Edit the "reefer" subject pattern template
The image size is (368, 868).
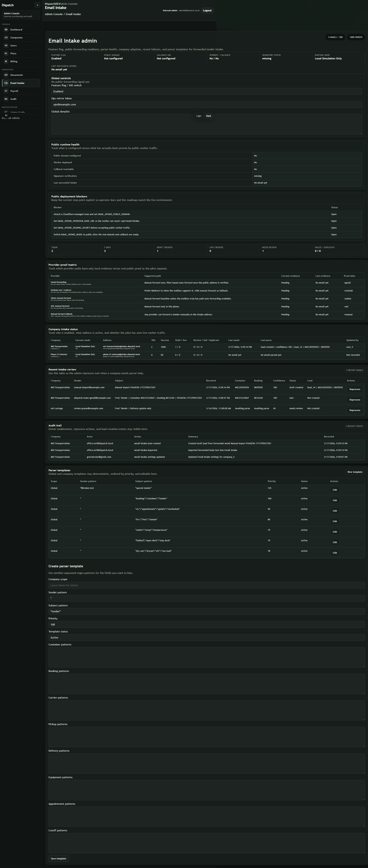pos(335,532)
